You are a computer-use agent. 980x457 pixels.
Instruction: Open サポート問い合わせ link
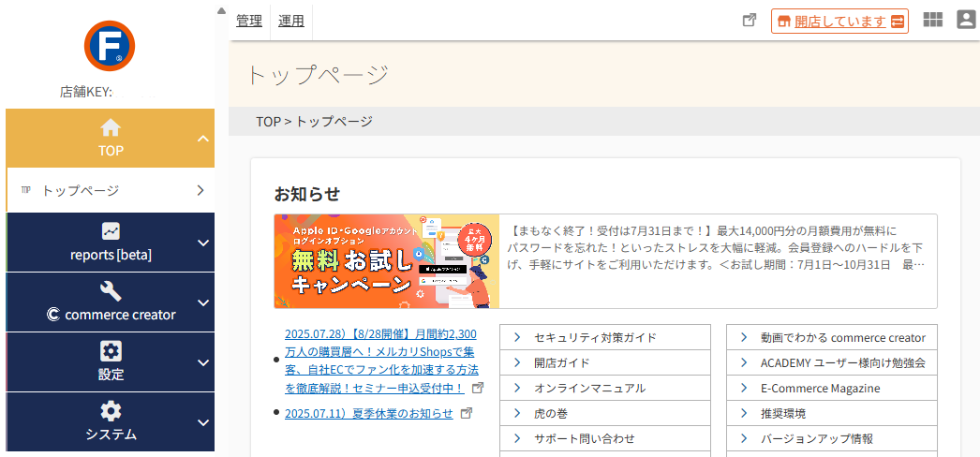pos(585,439)
